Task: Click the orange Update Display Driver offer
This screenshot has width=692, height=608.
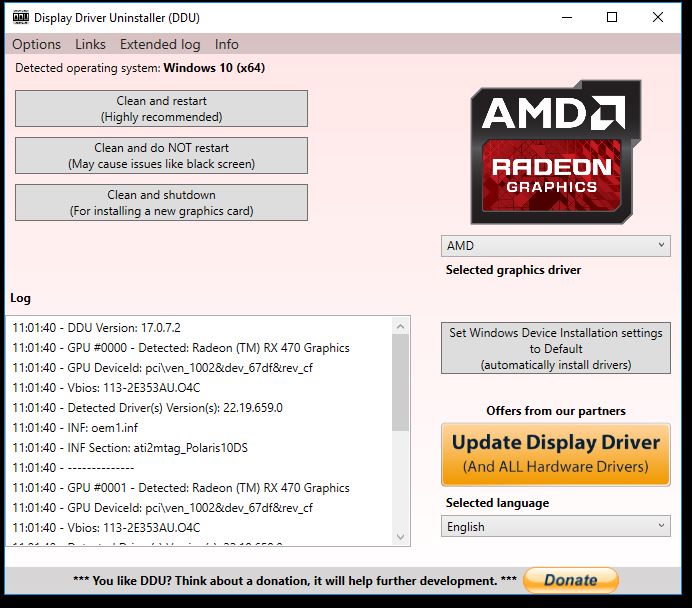Action: click(x=555, y=454)
